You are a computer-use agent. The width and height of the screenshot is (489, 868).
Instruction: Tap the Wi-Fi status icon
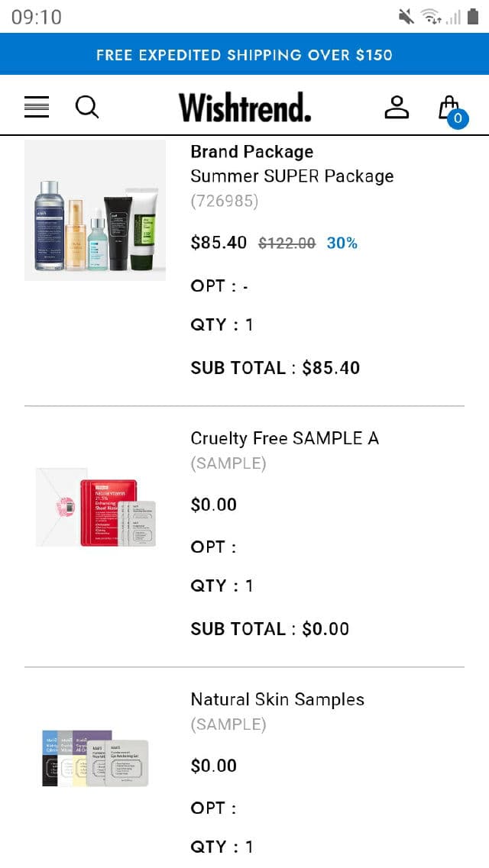pos(432,16)
